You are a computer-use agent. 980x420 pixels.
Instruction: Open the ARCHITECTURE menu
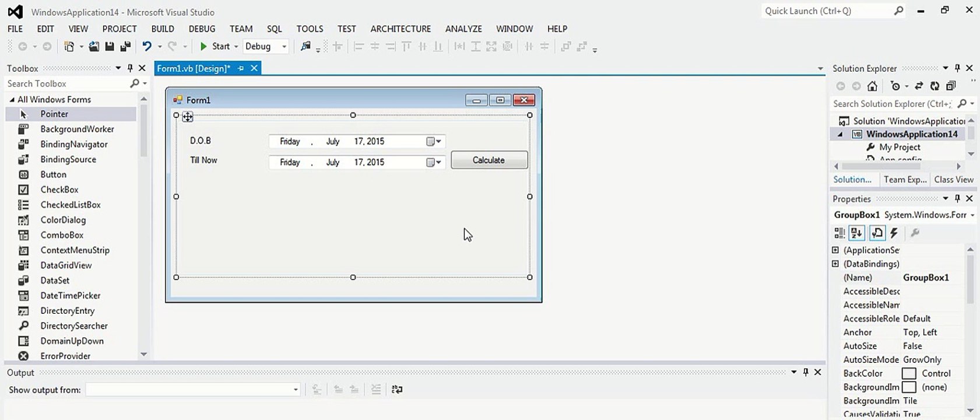(x=401, y=29)
